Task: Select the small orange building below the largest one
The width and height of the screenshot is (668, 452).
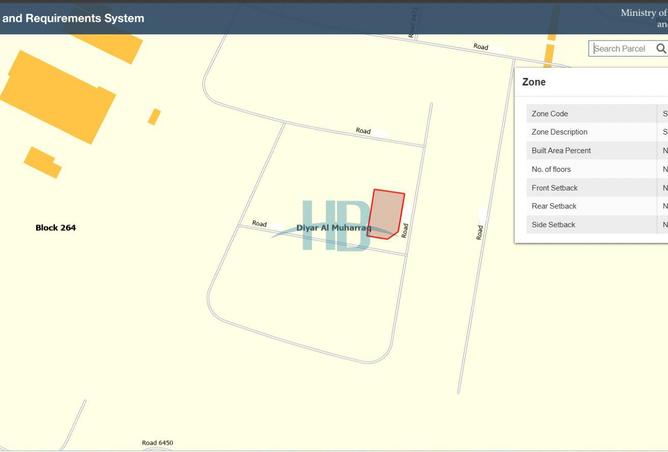Action: pos(43,161)
